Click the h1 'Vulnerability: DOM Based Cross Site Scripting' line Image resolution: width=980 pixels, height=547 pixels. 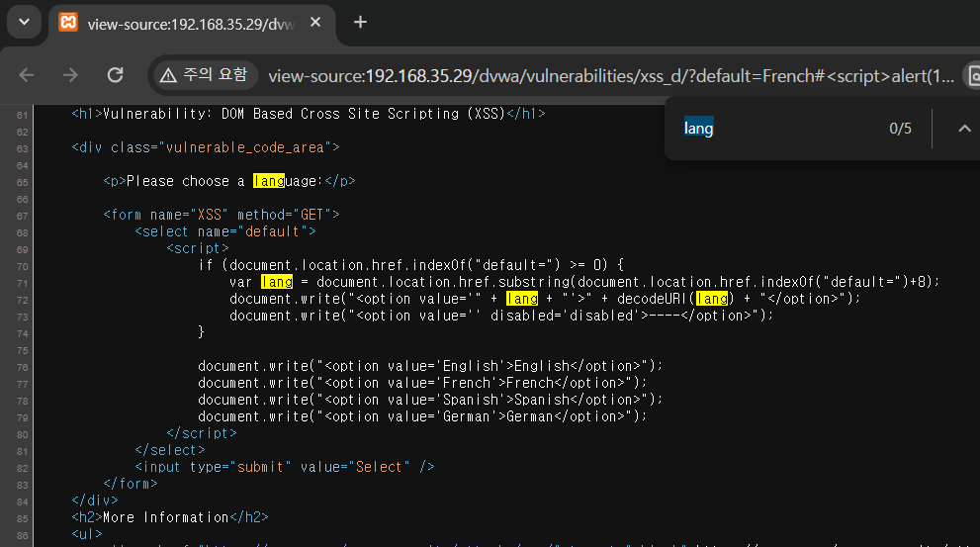(x=309, y=114)
